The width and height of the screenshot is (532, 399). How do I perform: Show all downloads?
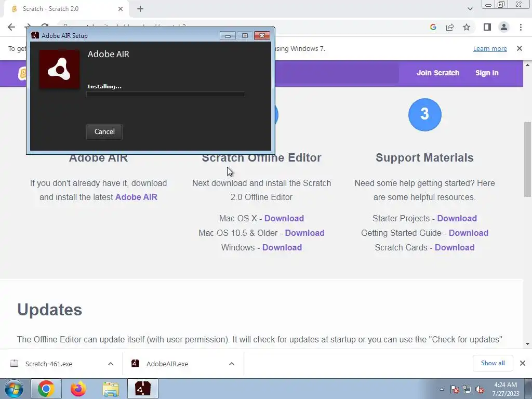(493, 363)
